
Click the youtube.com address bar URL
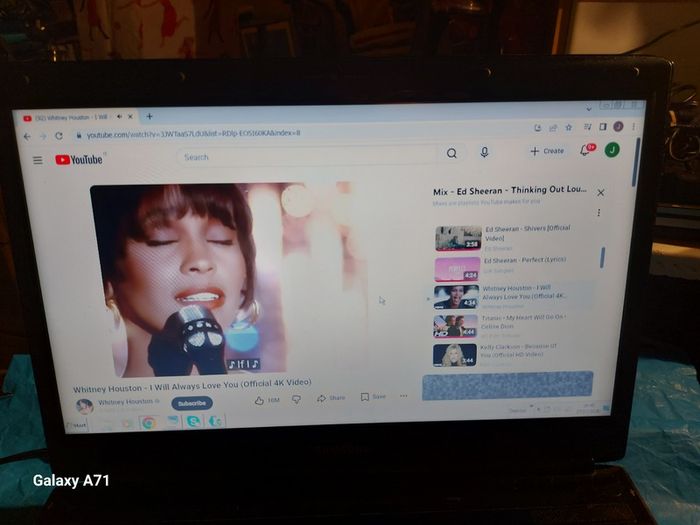click(x=193, y=134)
